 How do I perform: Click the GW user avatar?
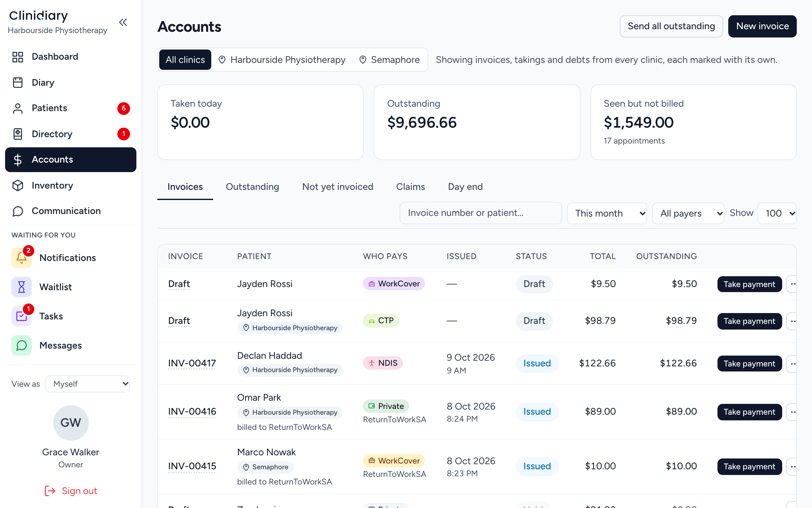(71, 423)
